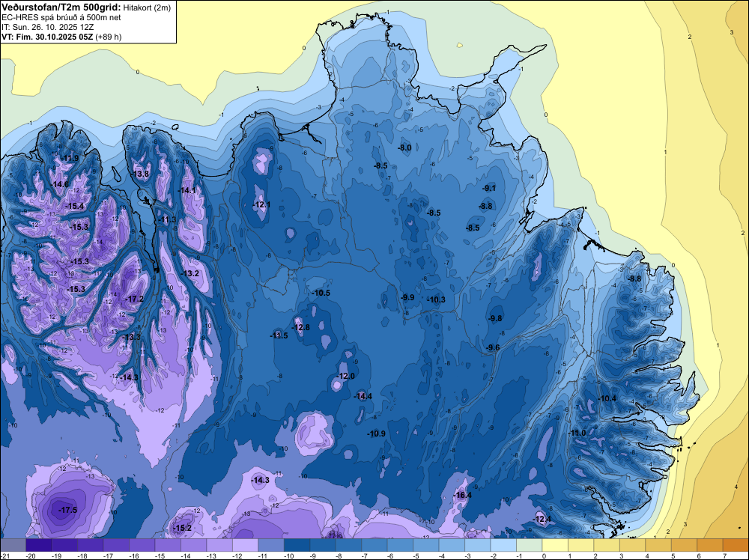
Task: Click the -11.9 temperature value on the map
Action: pyautogui.click(x=70, y=159)
